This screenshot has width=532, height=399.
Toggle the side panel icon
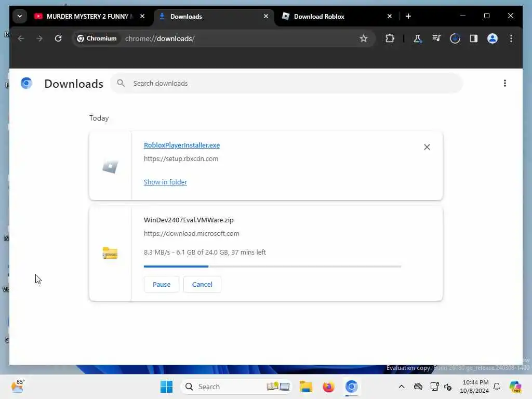coord(474,38)
